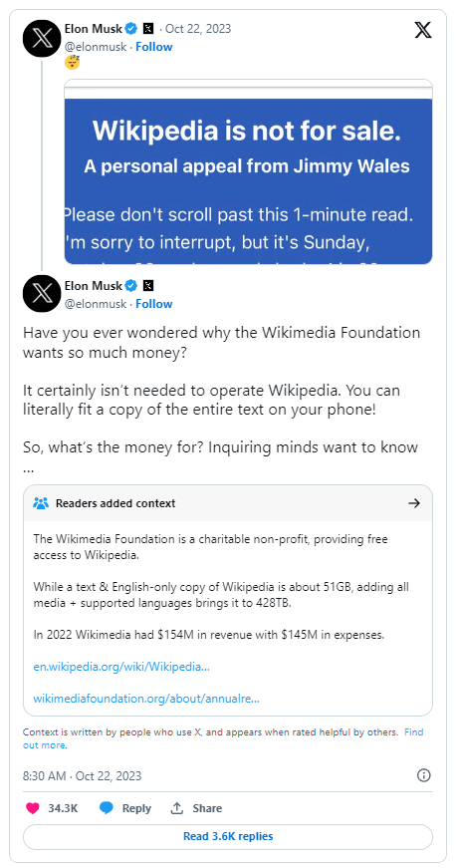Click the Share upload arrow icon
The height and width of the screenshot is (868, 456).
(x=177, y=808)
